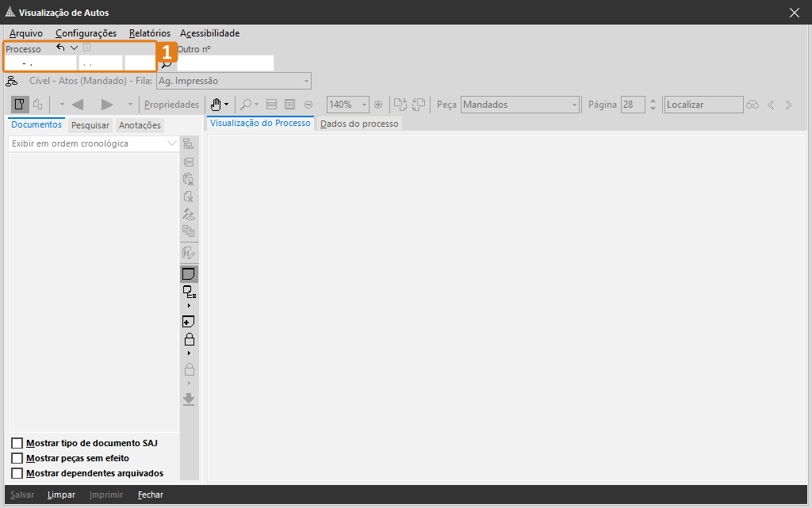Click the gavel icon in side toolbar
This screenshot has height=508, width=812.
pos(189,214)
